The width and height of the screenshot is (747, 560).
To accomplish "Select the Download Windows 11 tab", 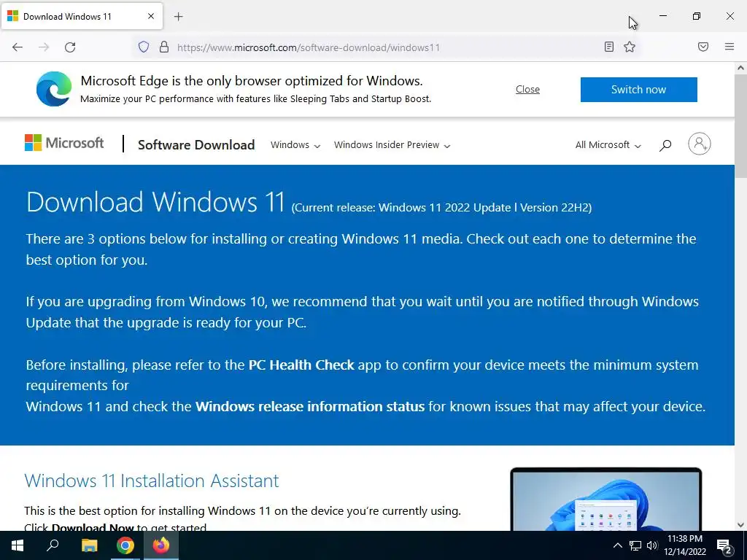I will 82,16.
